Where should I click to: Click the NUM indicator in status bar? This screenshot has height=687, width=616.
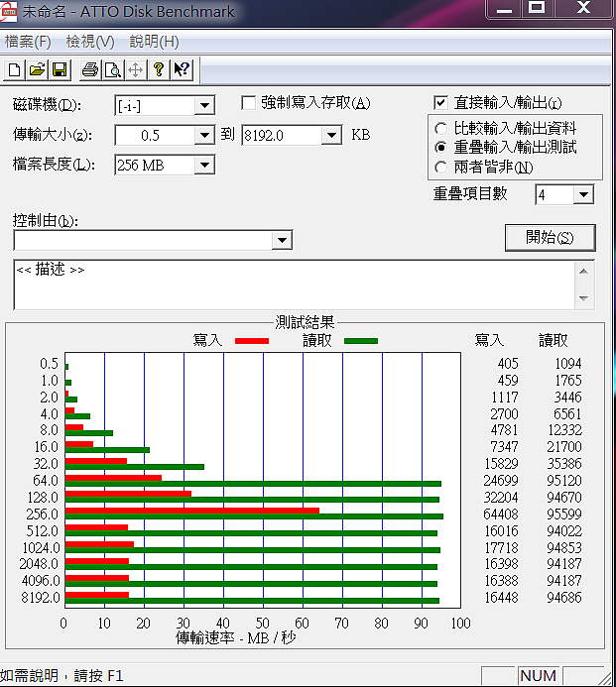click(538, 676)
